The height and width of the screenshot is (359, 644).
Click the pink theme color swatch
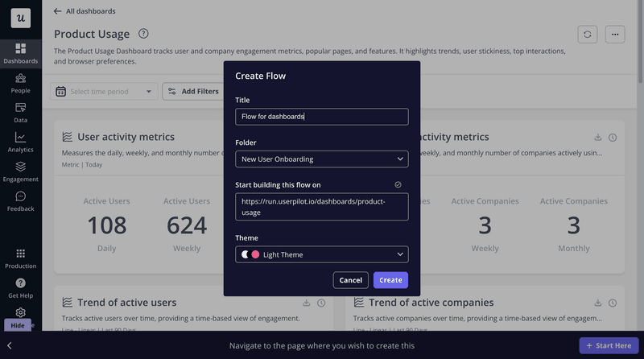pos(256,254)
